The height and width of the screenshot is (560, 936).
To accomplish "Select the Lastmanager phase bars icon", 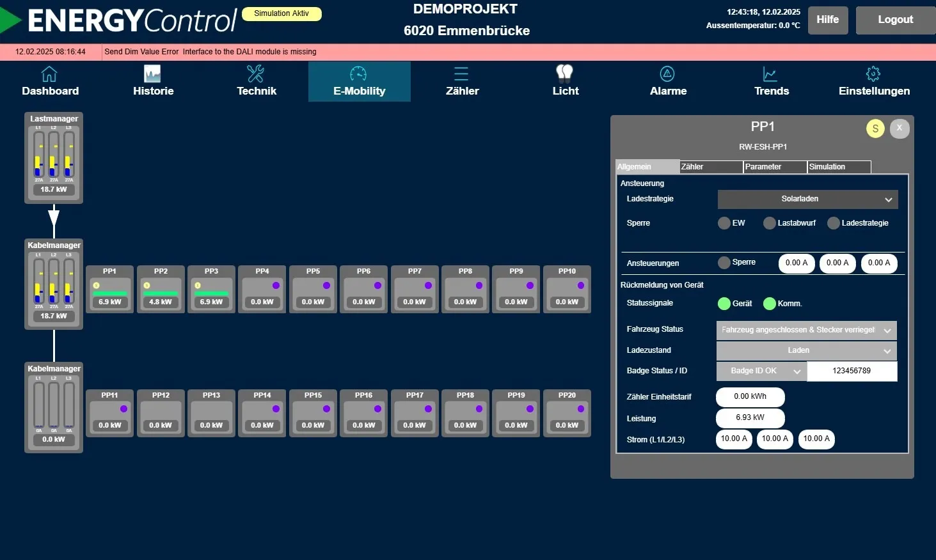I will (x=54, y=154).
